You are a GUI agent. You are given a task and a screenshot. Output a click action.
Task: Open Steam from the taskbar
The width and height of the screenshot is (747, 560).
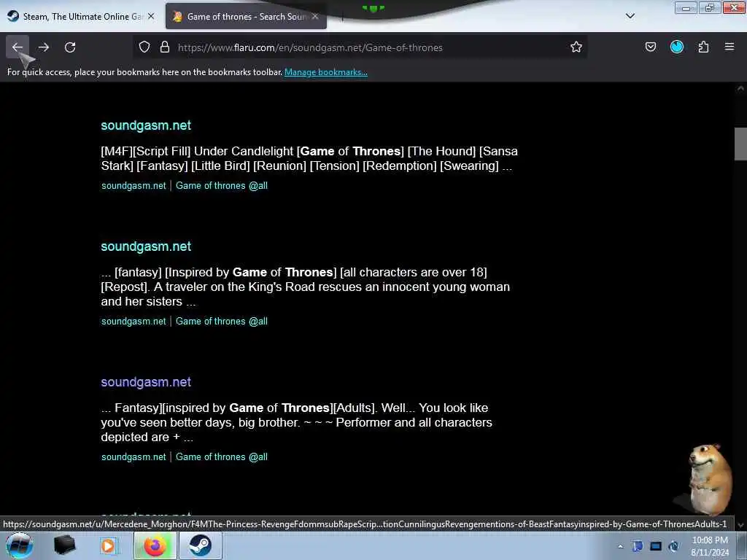(200, 545)
